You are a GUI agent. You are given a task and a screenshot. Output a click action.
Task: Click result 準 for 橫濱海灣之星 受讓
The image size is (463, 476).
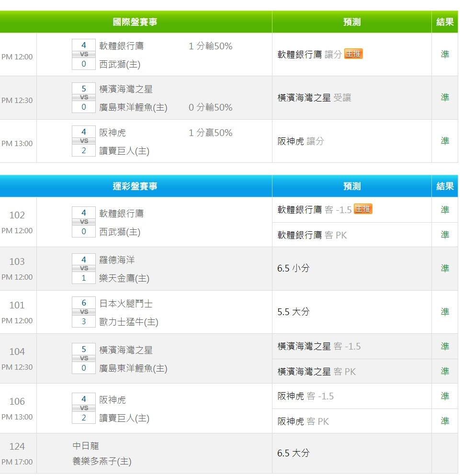point(445,97)
